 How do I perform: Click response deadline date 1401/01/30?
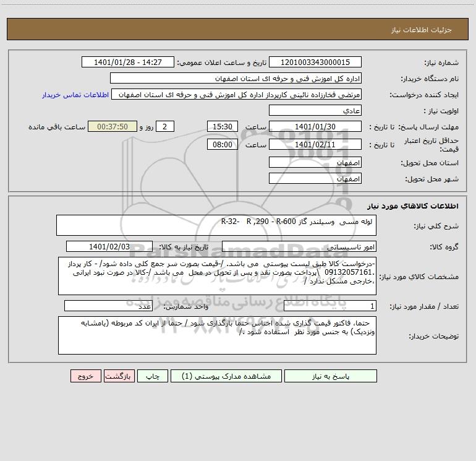tap(315, 126)
